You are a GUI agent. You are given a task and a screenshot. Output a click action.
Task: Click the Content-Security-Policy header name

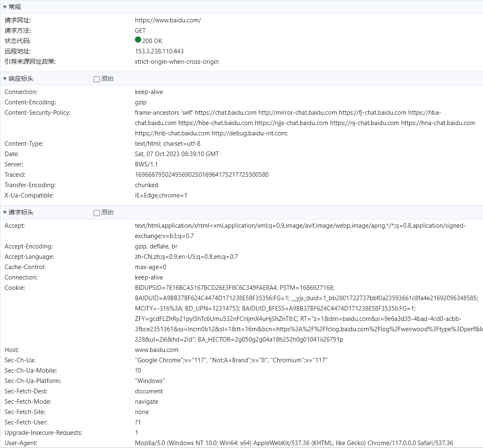(37, 113)
